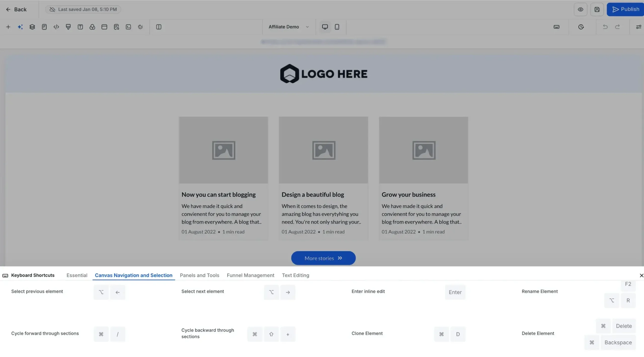Click the undo arrow icon
The width and height of the screenshot is (644, 357).
[605, 27]
